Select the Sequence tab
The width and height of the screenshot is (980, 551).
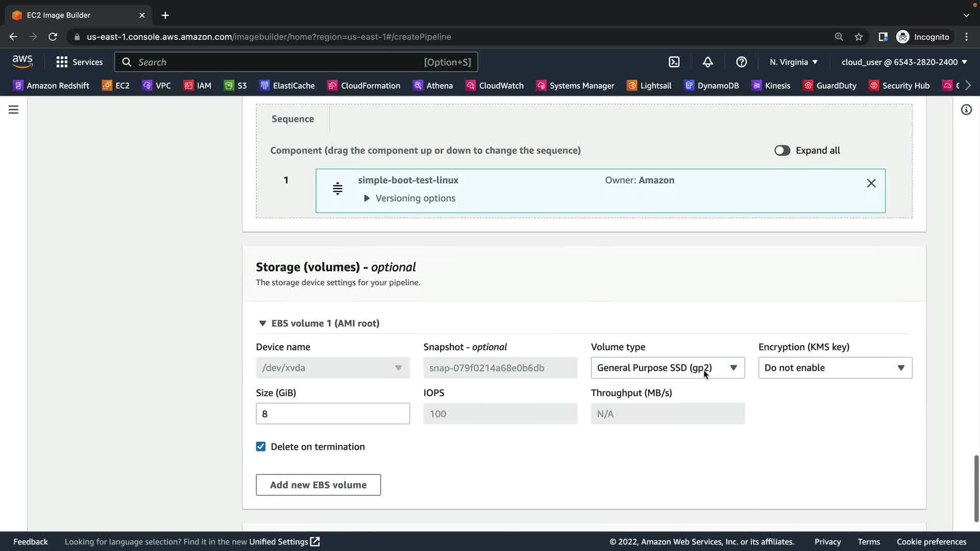(x=292, y=119)
